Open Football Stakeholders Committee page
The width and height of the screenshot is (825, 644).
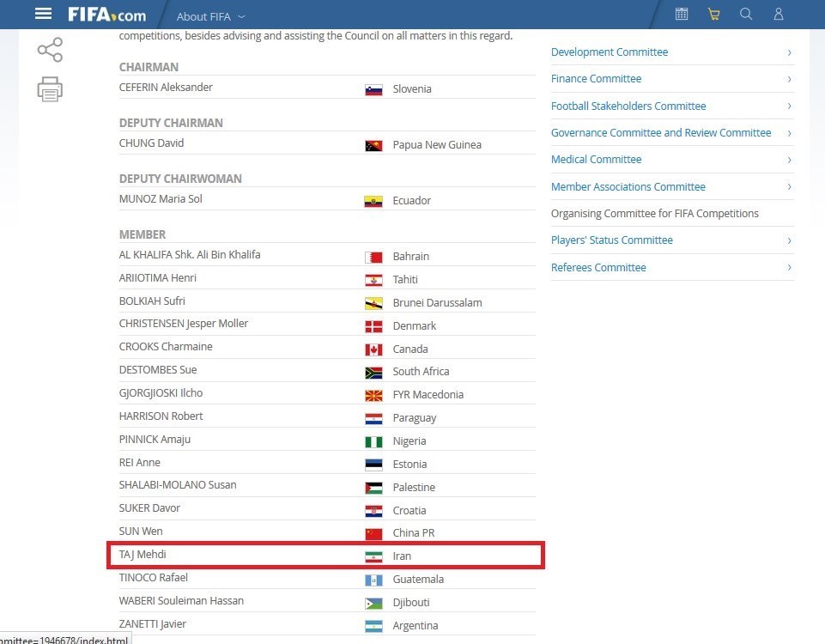click(628, 106)
